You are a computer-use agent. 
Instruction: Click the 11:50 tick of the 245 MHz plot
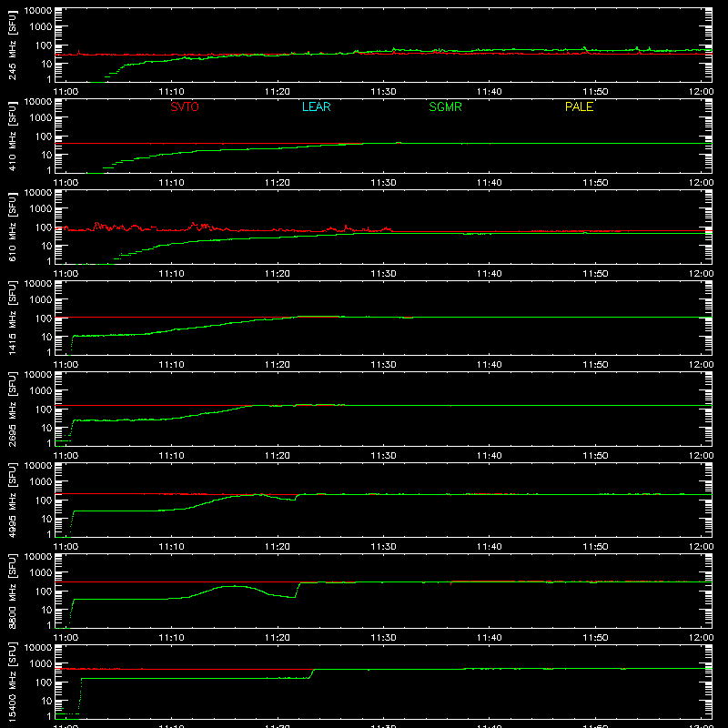pos(595,92)
